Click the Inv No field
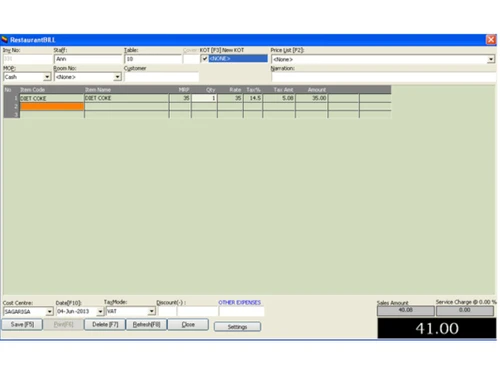This screenshot has height=375, width=500. (x=27, y=59)
